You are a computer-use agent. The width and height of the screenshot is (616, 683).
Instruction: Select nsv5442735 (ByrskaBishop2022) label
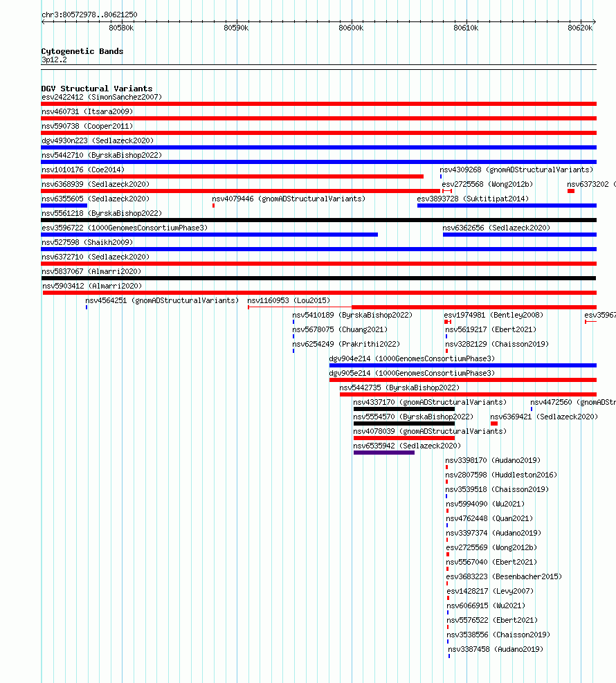[399, 388]
